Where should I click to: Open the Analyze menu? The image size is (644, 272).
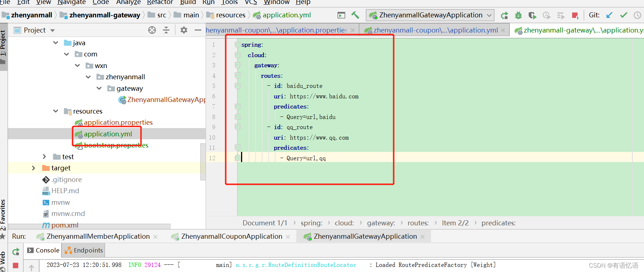(128, 2)
